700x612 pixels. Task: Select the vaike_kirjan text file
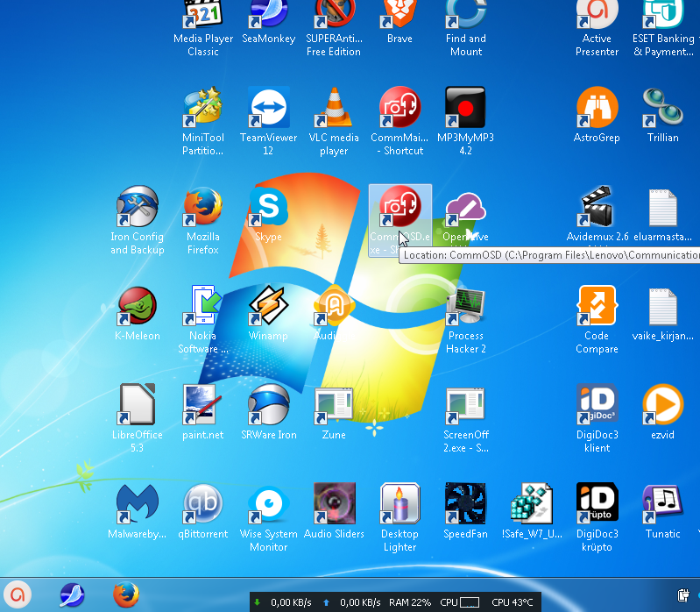(663, 307)
